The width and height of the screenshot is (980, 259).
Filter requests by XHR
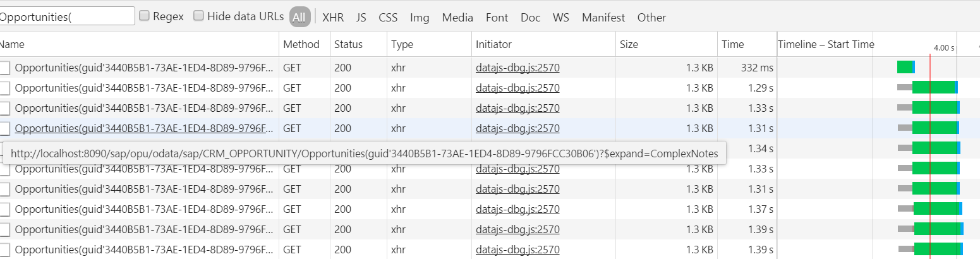tap(333, 18)
